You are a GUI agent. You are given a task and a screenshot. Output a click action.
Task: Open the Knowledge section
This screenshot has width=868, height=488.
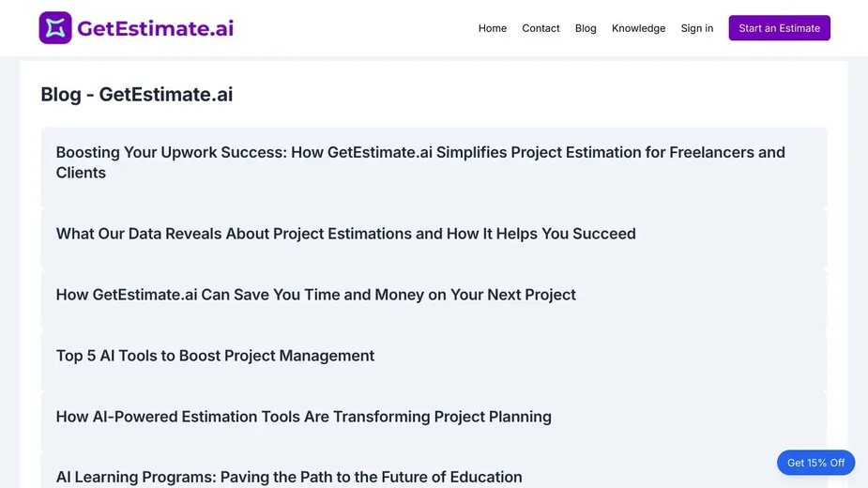pyautogui.click(x=638, y=28)
